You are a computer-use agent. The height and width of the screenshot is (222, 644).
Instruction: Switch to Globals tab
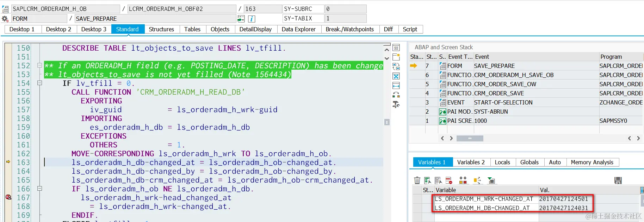click(x=530, y=162)
